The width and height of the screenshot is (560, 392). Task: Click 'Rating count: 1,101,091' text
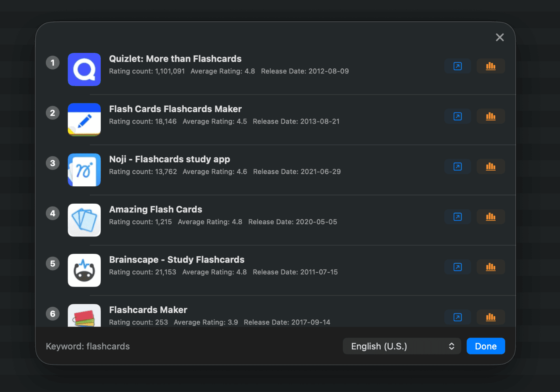[x=147, y=71]
